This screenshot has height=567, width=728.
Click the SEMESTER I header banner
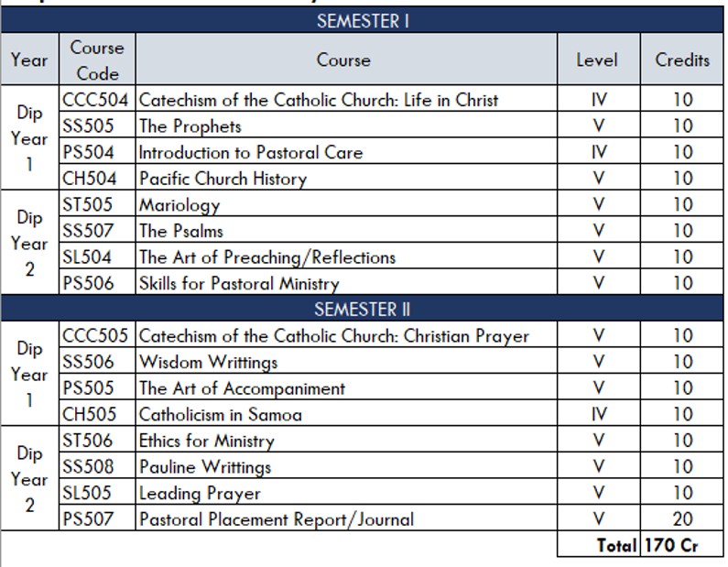363,21
